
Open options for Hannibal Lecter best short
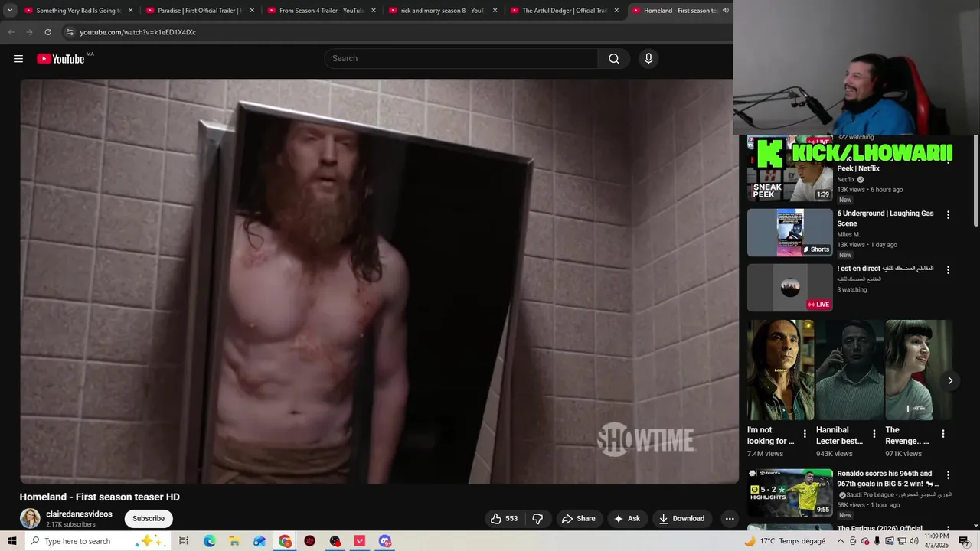[x=874, y=434]
